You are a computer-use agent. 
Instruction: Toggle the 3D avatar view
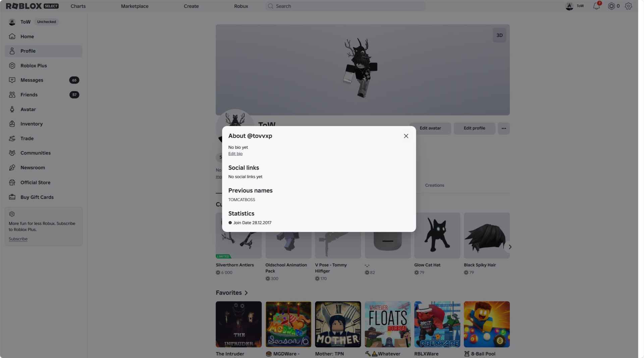499,35
